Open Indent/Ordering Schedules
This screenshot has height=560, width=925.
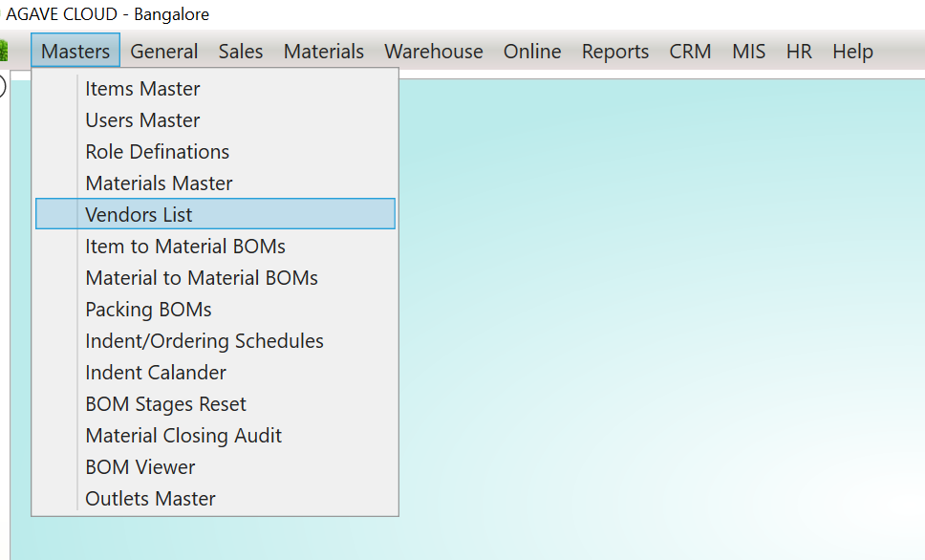pos(204,341)
